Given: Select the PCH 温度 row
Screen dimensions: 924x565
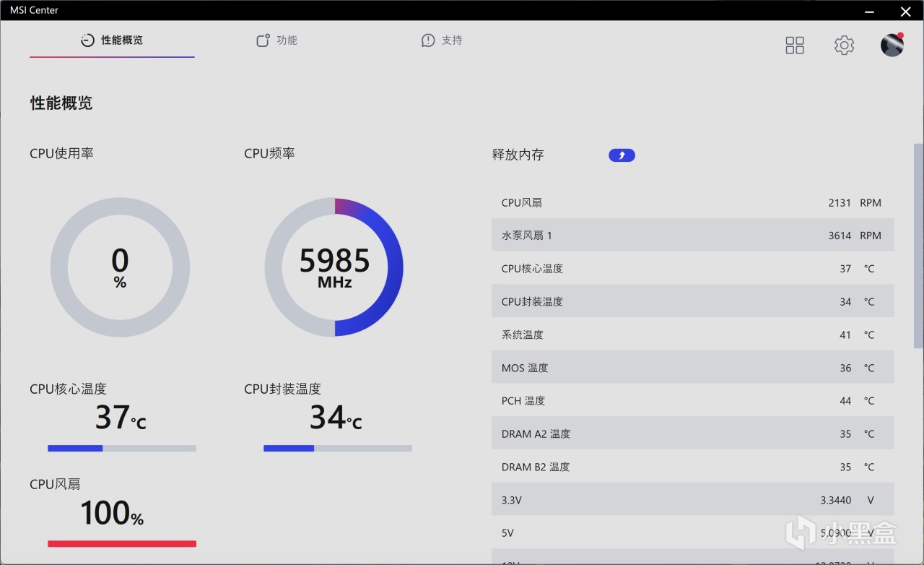Looking at the screenshot, I should tap(693, 401).
